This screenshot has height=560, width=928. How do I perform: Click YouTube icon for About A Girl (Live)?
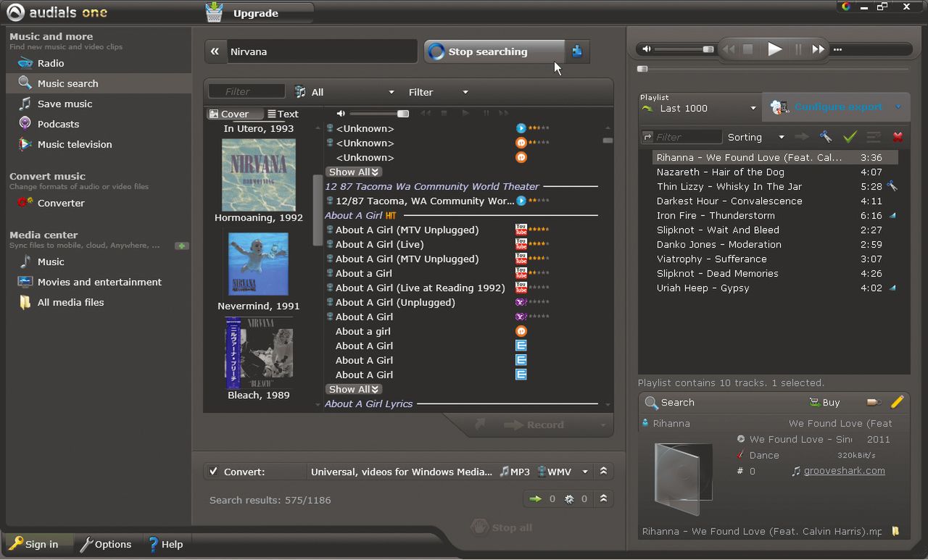point(521,244)
